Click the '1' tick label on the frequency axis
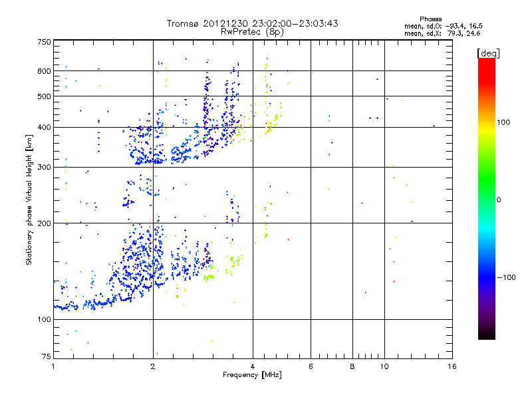 [53, 366]
